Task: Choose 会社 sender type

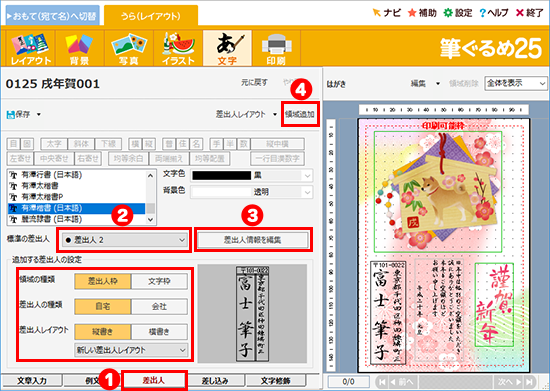Action: [159, 306]
